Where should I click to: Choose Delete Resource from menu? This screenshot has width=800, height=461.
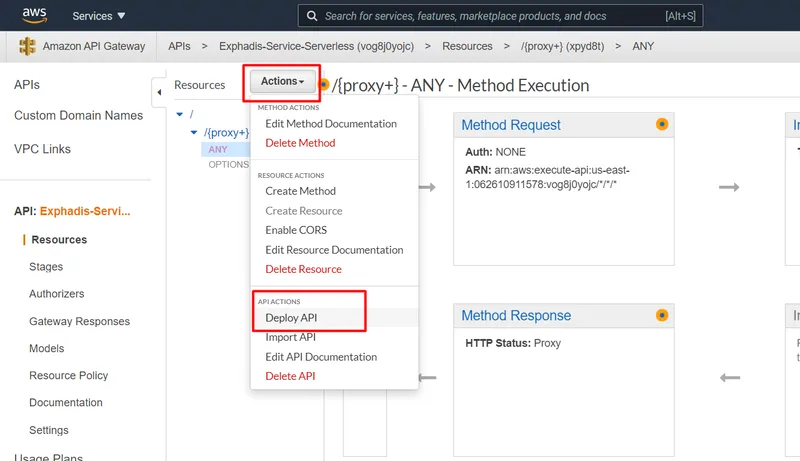point(303,269)
